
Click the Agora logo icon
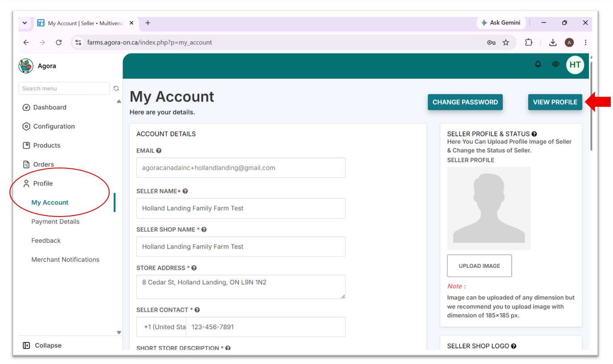coord(26,66)
